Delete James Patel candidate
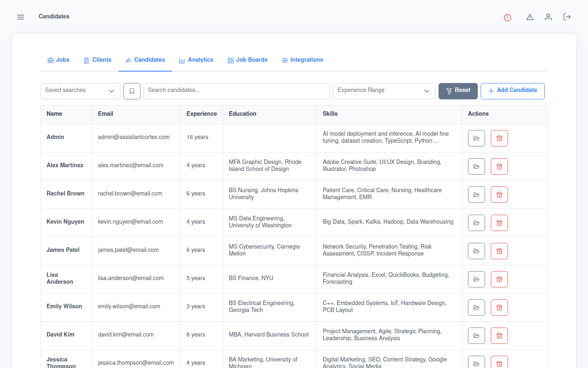Screen dimensions: 588x368 click(499, 251)
